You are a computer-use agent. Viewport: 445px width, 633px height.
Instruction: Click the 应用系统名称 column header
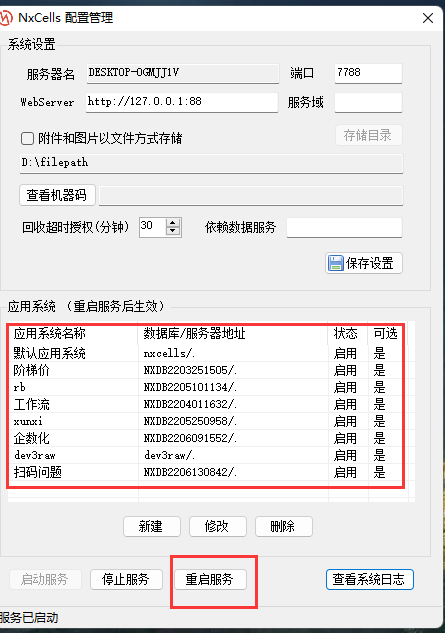pos(73,333)
